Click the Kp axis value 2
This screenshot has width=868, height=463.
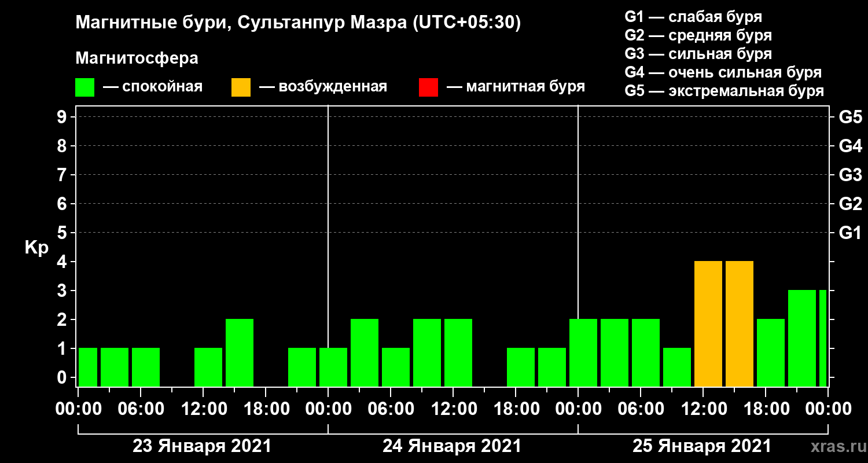click(x=63, y=320)
